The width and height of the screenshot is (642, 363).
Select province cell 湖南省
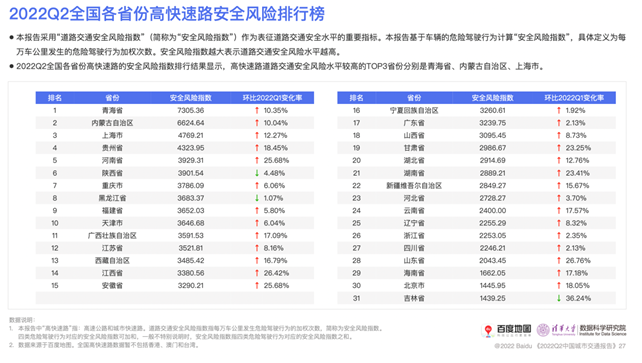click(x=414, y=173)
